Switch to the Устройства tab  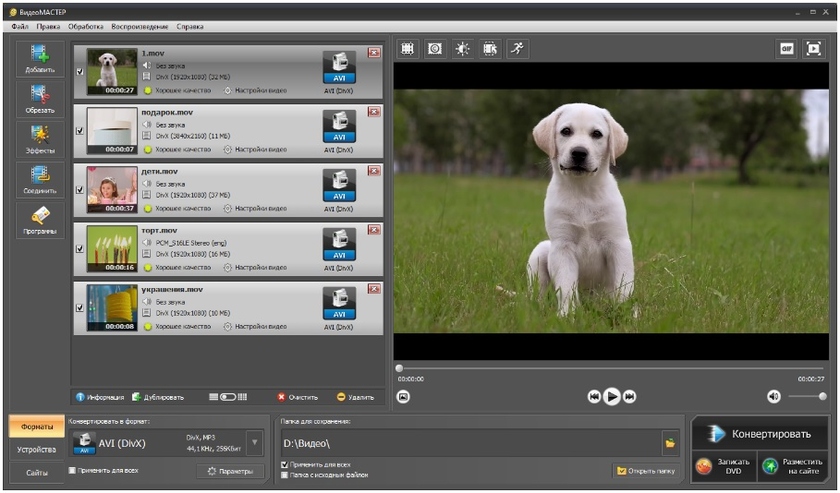coord(35,450)
